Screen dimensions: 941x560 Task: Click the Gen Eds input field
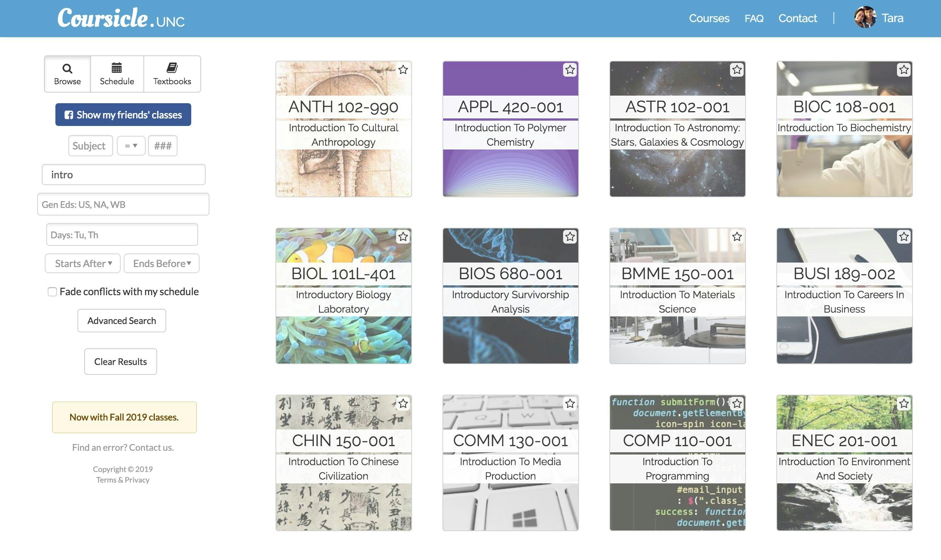pos(123,204)
